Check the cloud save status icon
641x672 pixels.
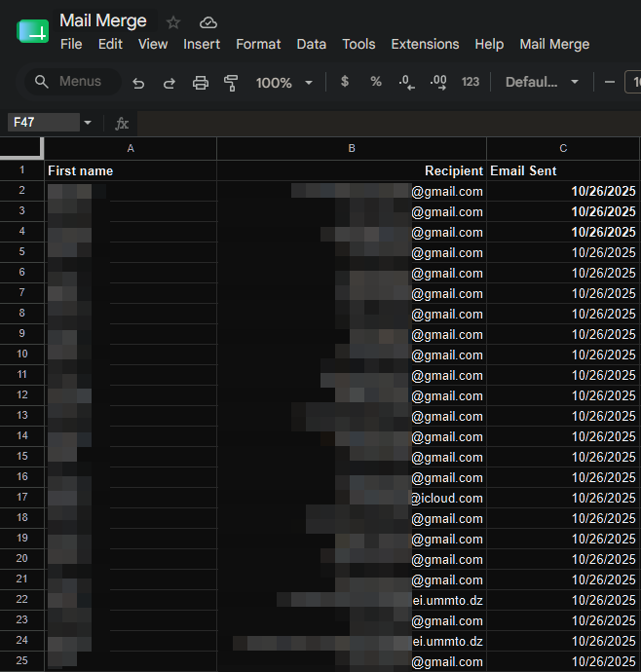point(208,22)
